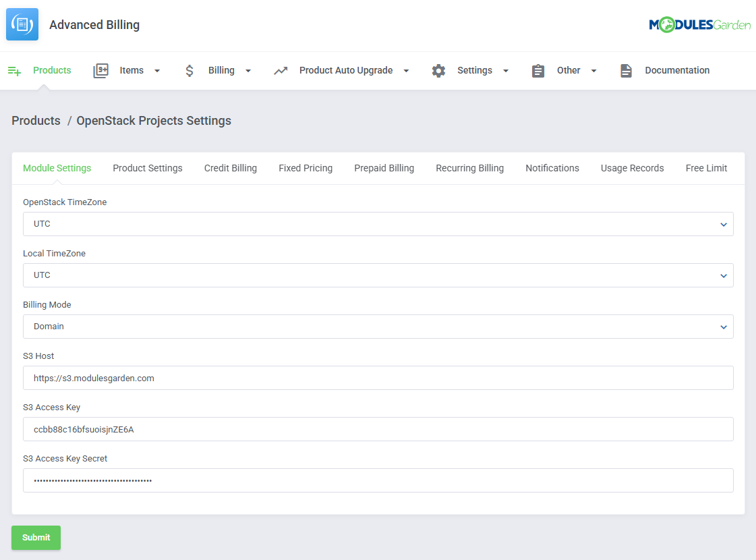Viewport: 756px width, 560px height.
Task: Click the Product Auto Upgrade trend icon
Action: pyautogui.click(x=281, y=71)
